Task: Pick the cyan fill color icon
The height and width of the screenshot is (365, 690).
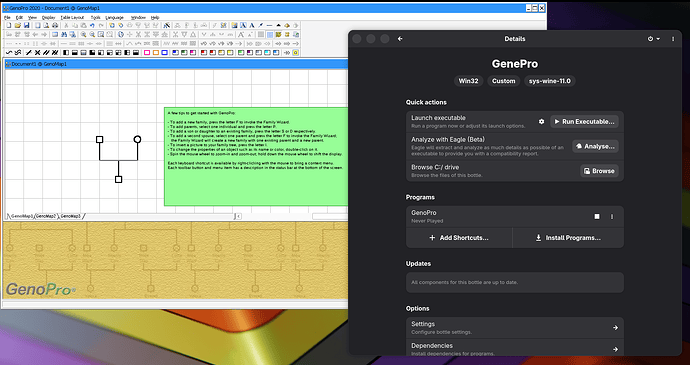Action: 267,52
